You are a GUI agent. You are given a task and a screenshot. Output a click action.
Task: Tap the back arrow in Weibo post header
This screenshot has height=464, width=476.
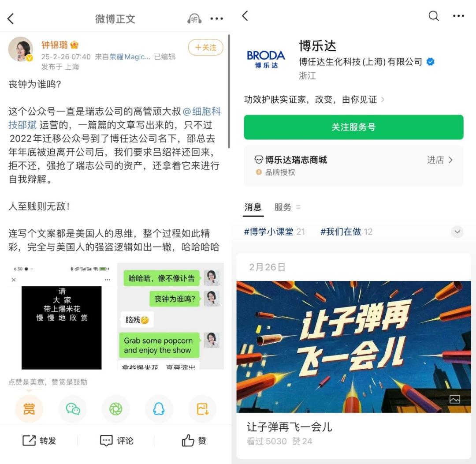(x=11, y=19)
